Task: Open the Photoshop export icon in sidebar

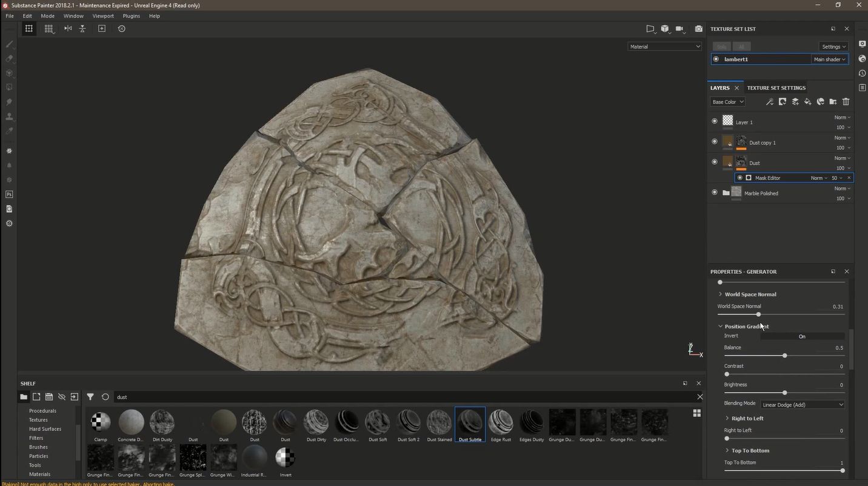Action: pyautogui.click(x=9, y=195)
